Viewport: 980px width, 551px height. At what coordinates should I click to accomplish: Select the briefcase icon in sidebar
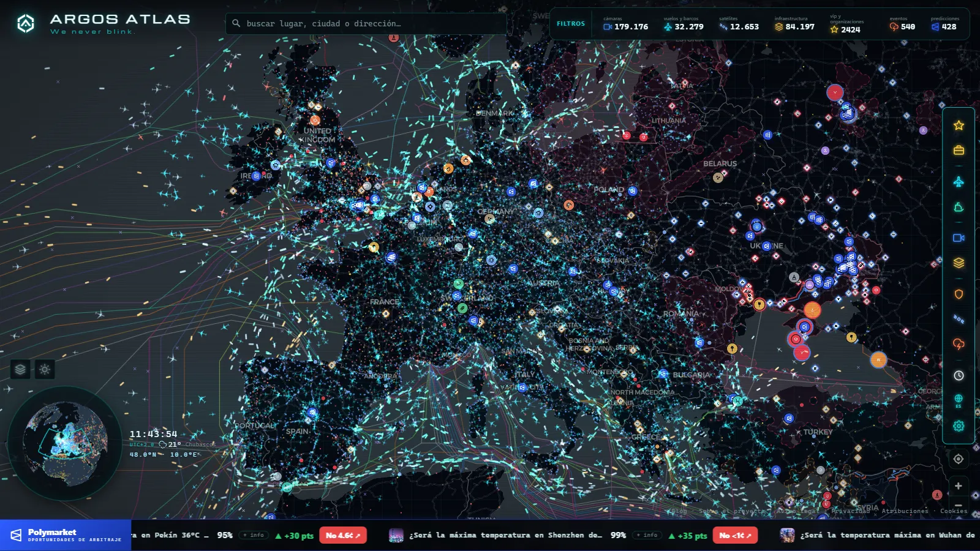[959, 150]
